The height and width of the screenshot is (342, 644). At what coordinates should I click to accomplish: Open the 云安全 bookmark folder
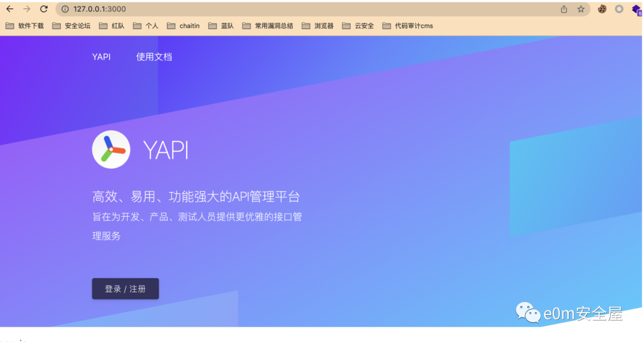pyautogui.click(x=358, y=26)
